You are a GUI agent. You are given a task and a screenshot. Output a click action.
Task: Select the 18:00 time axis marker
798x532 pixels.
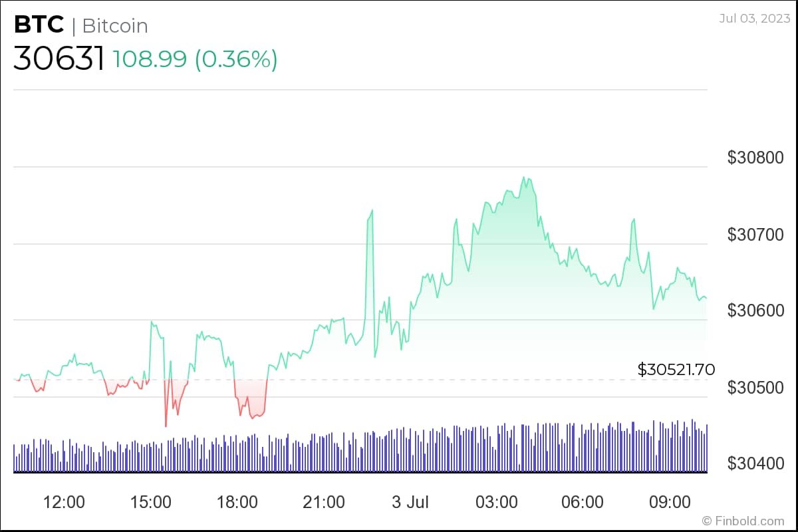pyautogui.click(x=237, y=501)
